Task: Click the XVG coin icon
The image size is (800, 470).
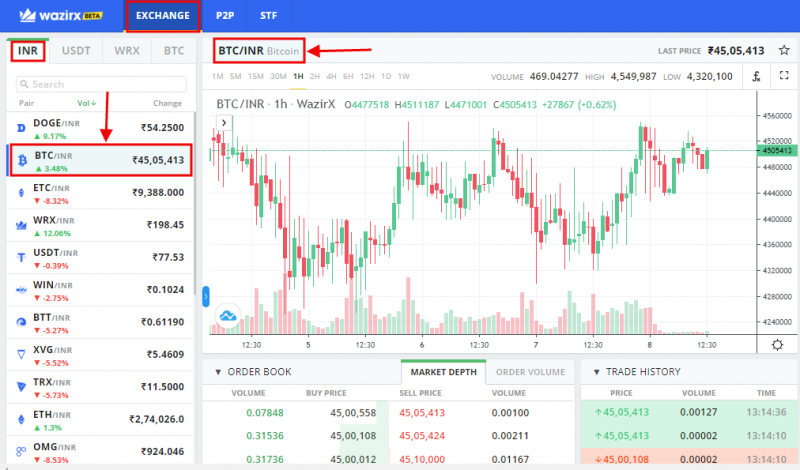Action: (21, 355)
